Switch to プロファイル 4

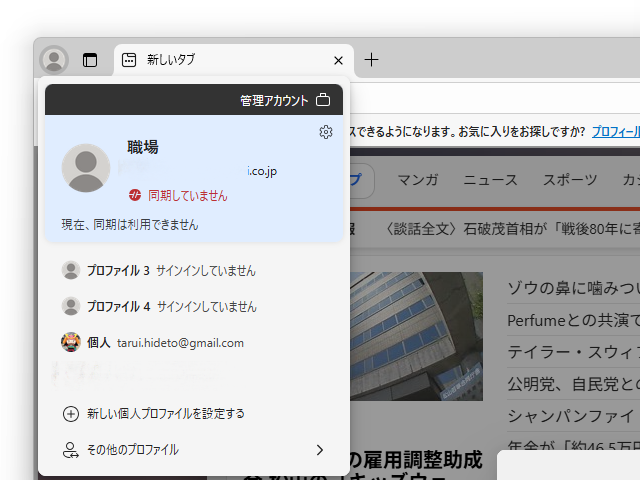tap(194, 306)
